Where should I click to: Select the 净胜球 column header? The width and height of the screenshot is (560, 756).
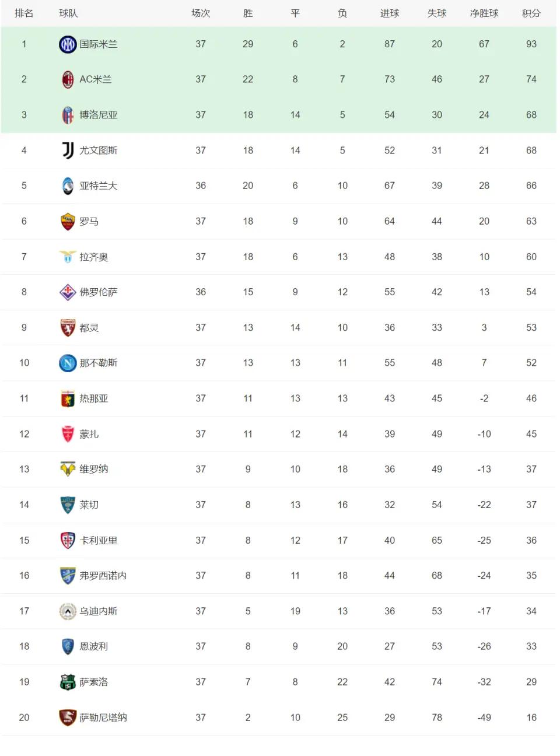(484, 13)
